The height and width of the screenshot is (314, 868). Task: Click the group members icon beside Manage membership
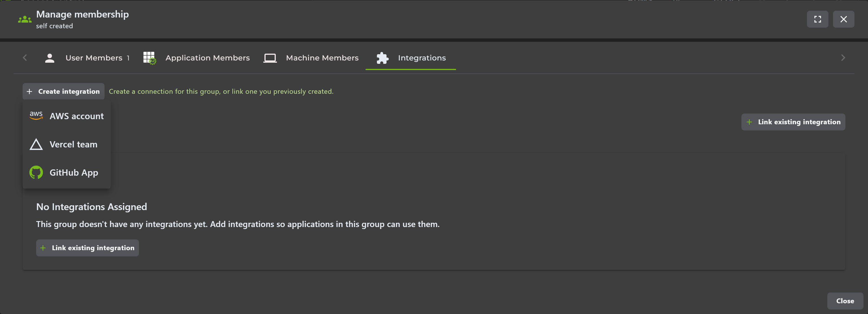tap(25, 19)
